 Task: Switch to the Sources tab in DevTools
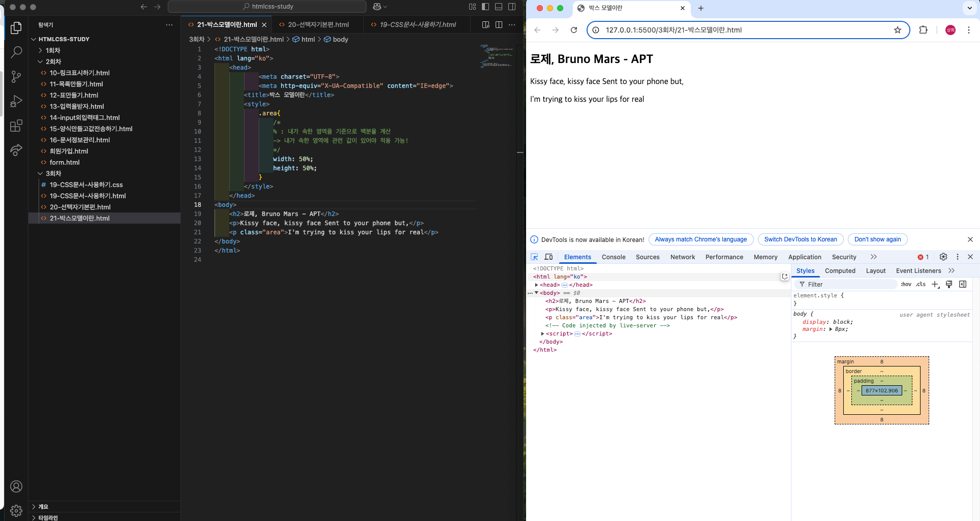click(648, 257)
